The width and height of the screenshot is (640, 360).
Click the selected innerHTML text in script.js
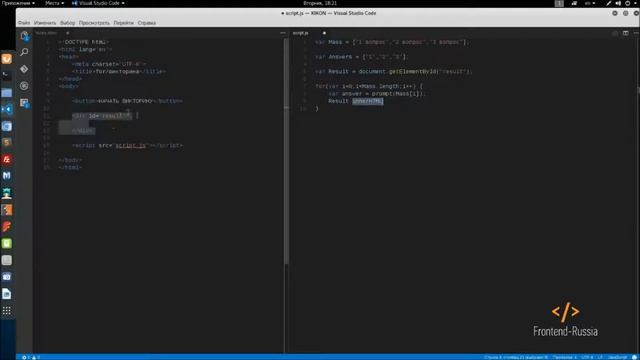click(x=368, y=101)
